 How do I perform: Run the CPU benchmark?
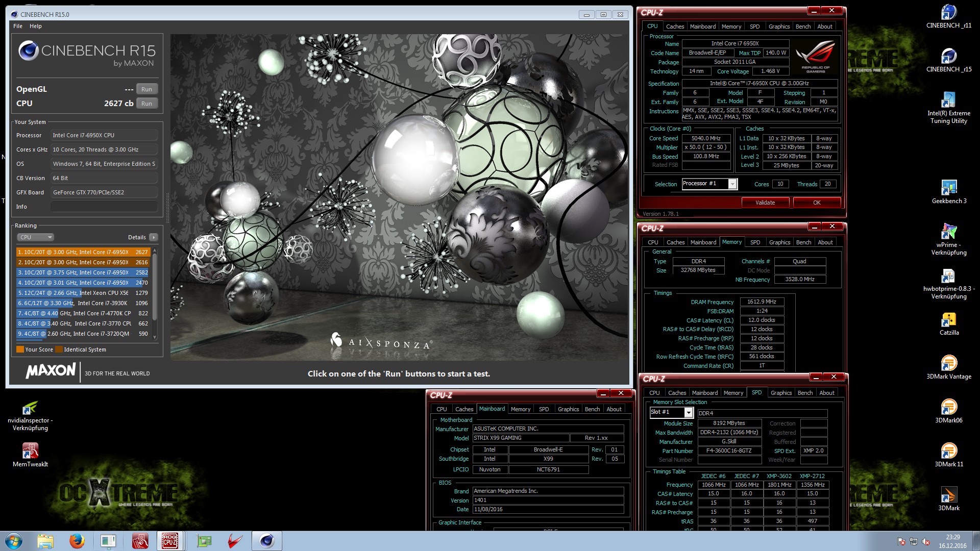coord(147,104)
